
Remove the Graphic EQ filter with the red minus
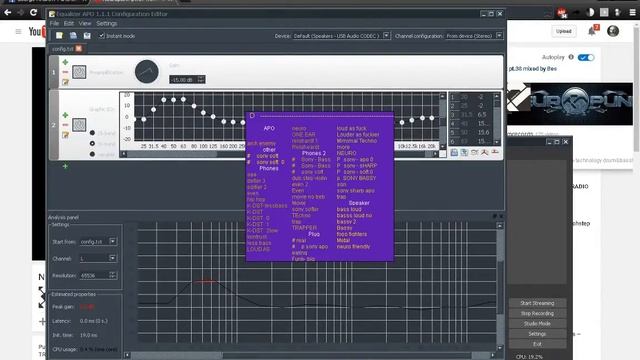(x=65, y=124)
